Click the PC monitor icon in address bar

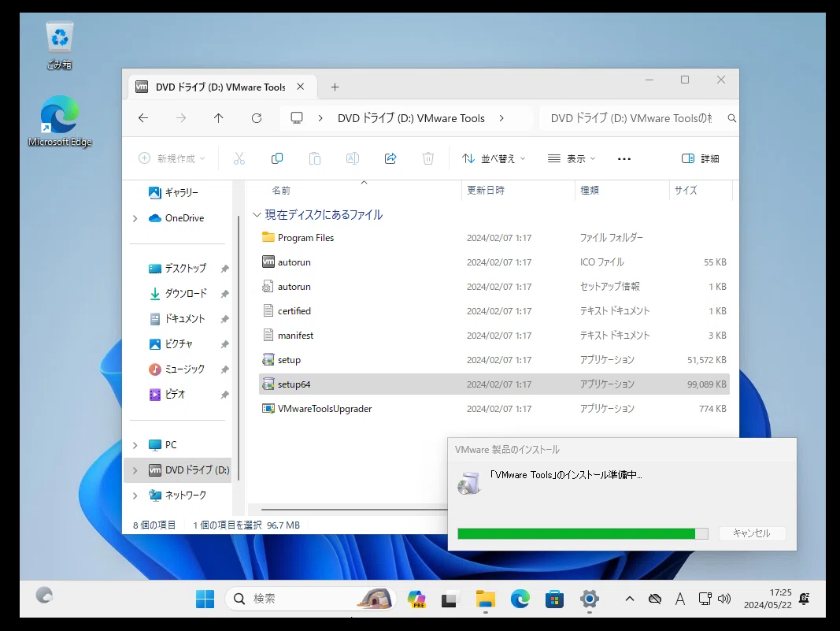[297, 118]
